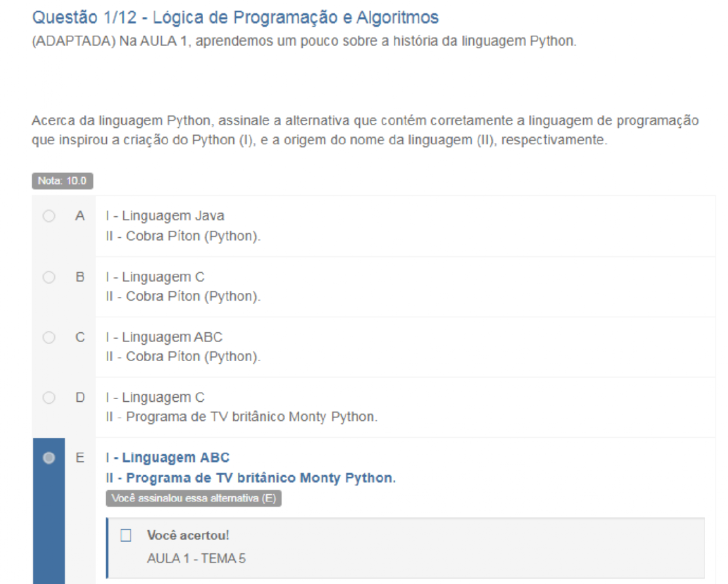Click the small icon beside "Você acertou!"
This screenshot has width=728, height=584.
tap(126, 536)
